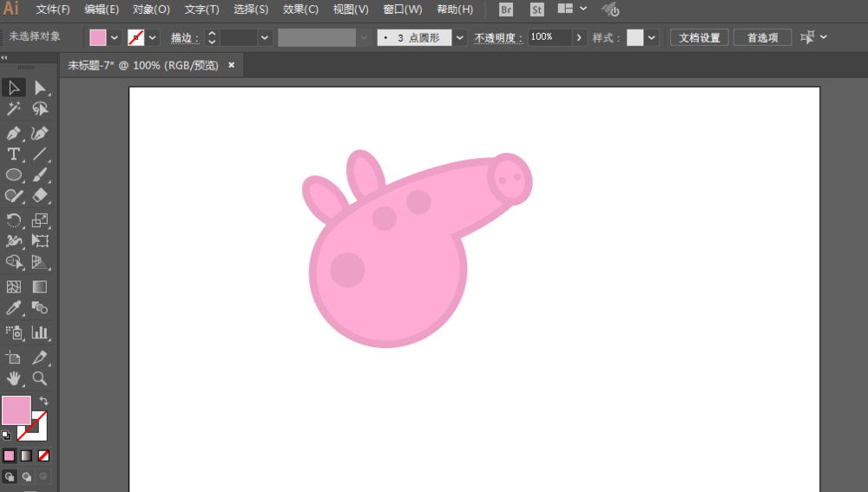The width and height of the screenshot is (868, 492).
Task: Open stroke color dropdown in control bar
Action: [x=152, y=37]
